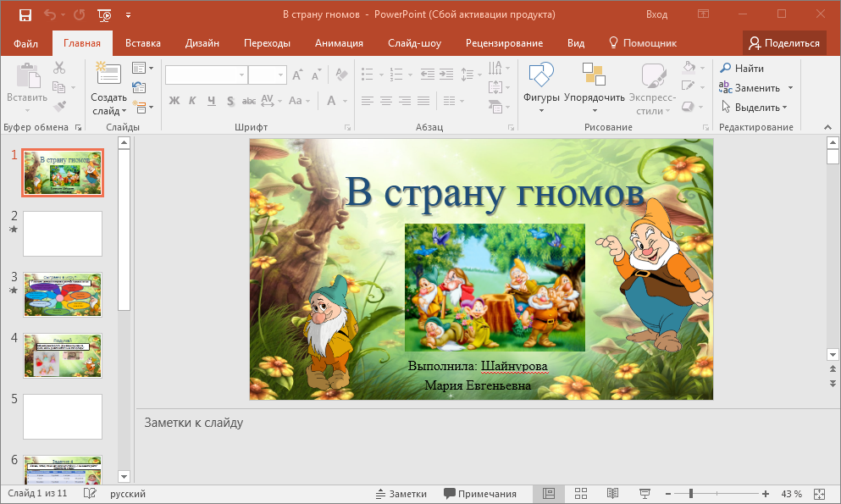The image size is (841, 504).
Task: Redo the last action
Action: [x=80, y=15]
